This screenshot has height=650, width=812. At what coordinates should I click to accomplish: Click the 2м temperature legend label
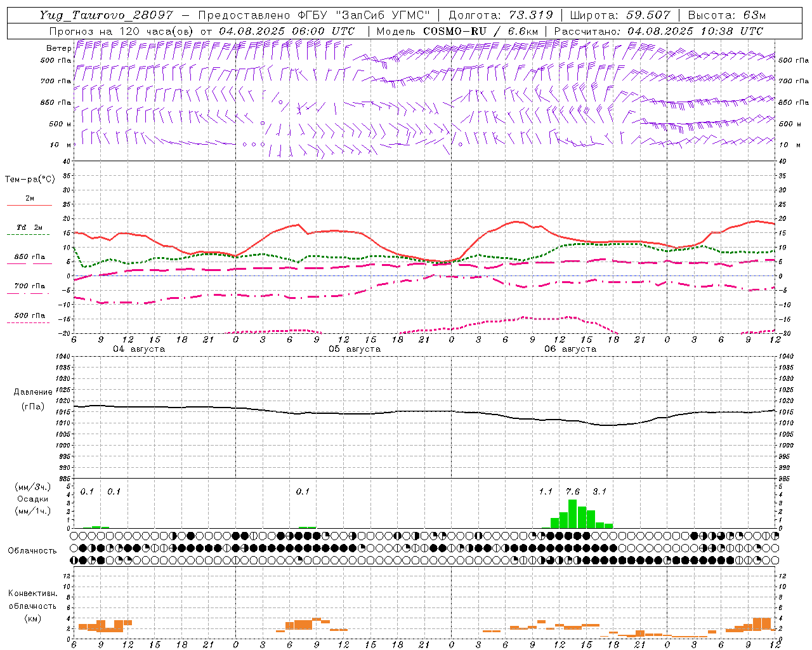29,199
